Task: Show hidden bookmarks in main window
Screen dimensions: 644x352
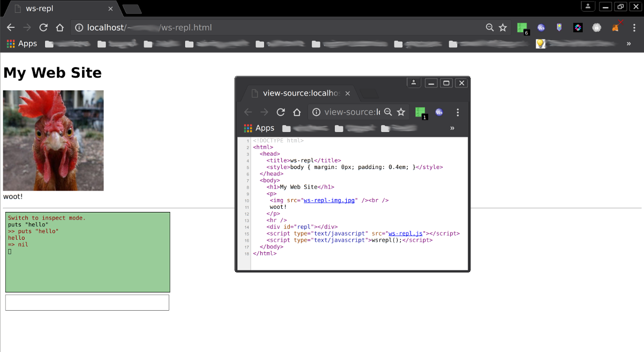Action: pos(628,43)
